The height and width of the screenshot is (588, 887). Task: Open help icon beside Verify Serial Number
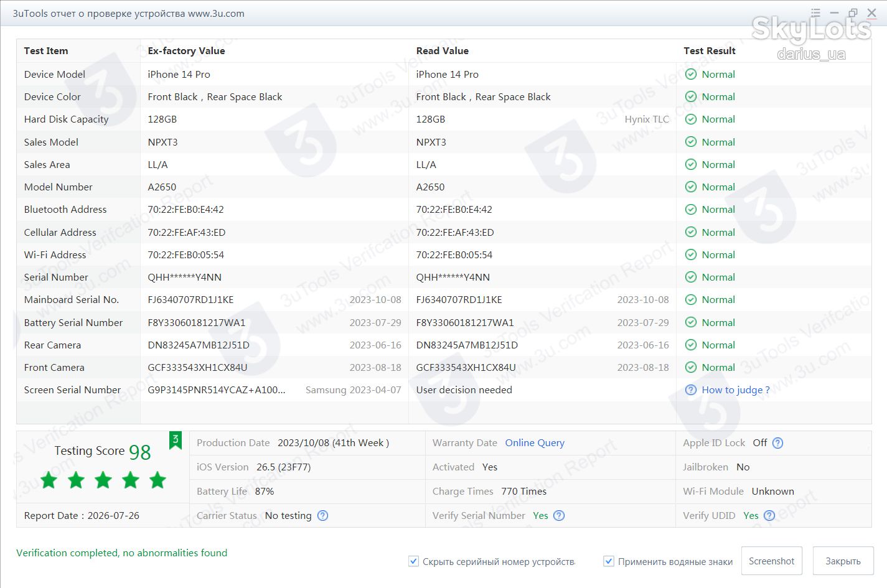(x=559, y=515)
